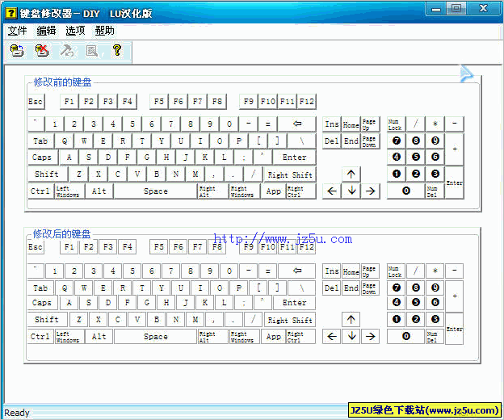The width and height of the screenshot is (504, 420).
Task: Select Caps key in lower keyboard
Action: pos(43,303)
